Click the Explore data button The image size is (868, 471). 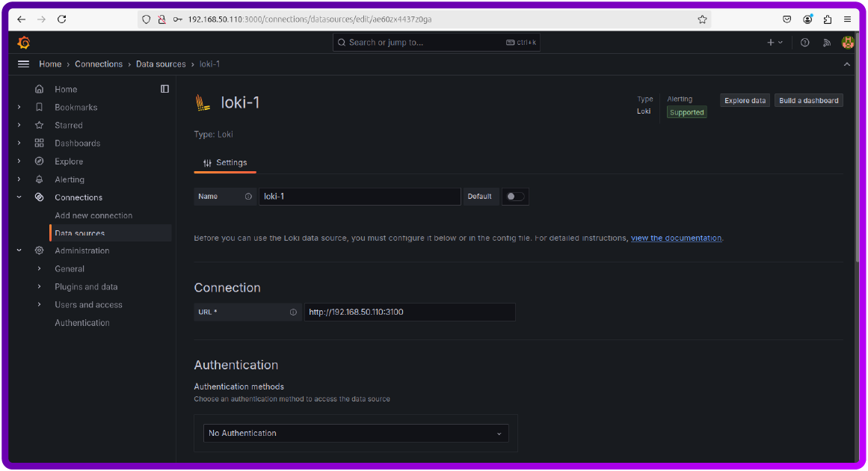744,99
